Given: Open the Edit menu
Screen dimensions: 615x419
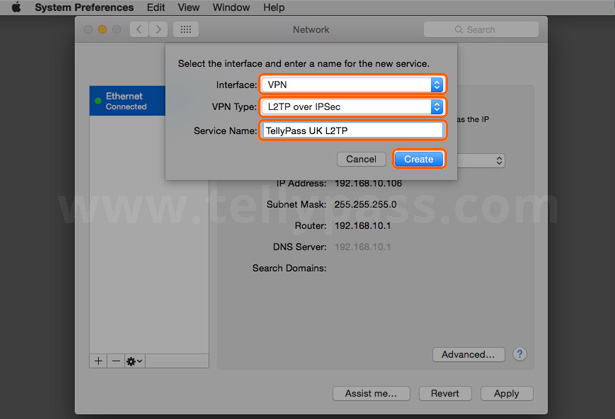Looking at the screenshot, I should point(156,7).
